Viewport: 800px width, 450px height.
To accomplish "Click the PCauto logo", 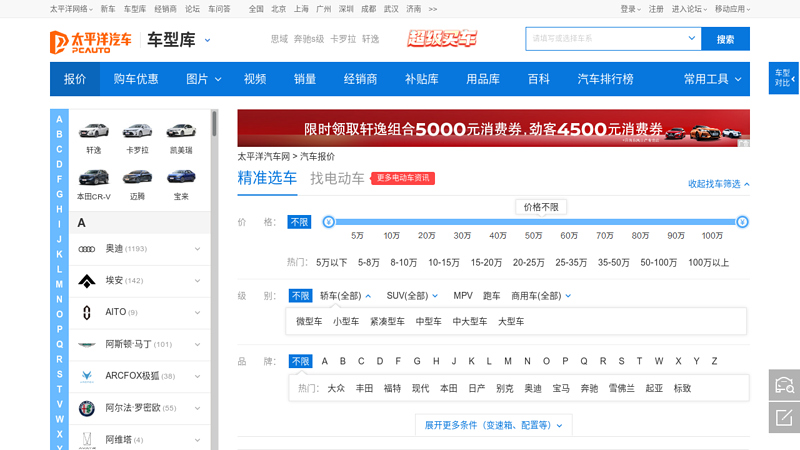I will (91, 42).
